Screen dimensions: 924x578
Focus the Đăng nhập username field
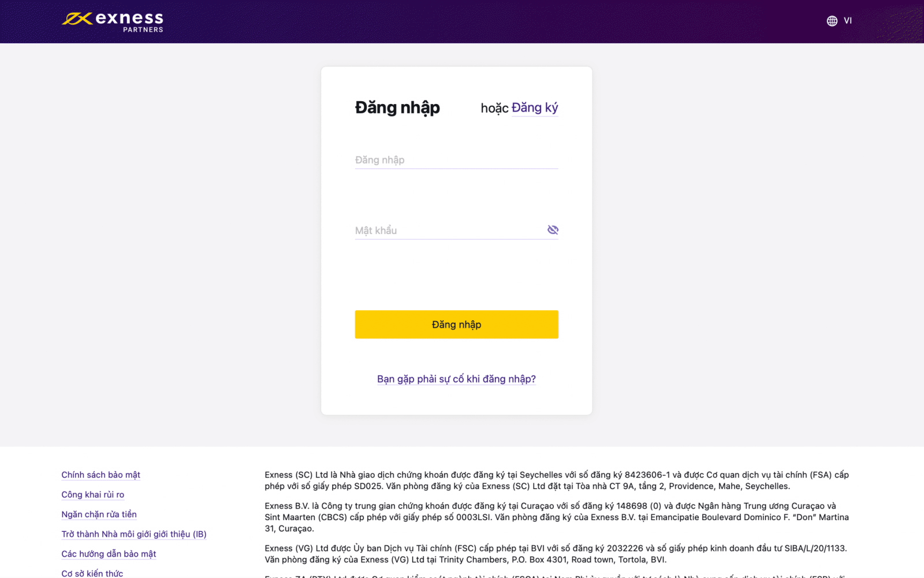[456, 160]
